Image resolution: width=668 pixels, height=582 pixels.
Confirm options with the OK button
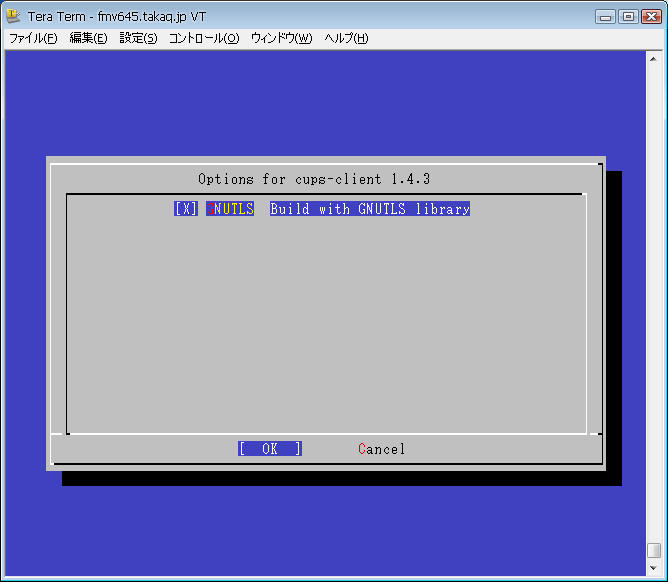click(270, 449)
